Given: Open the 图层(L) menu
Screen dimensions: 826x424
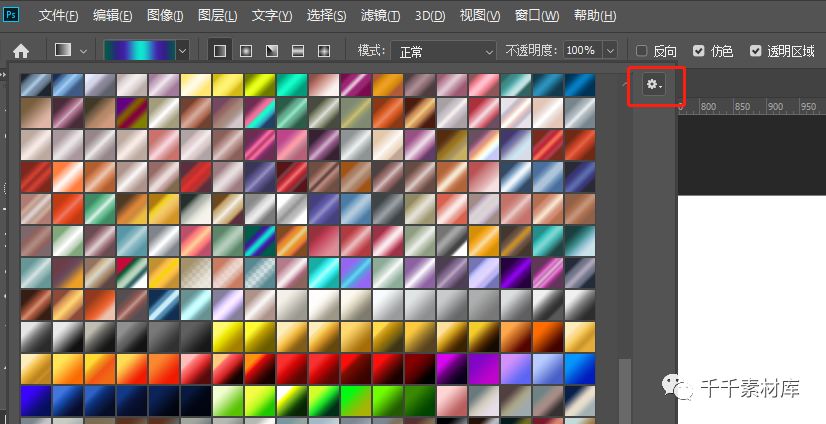Looking at the screenshot, I should (x=217, y=15).
